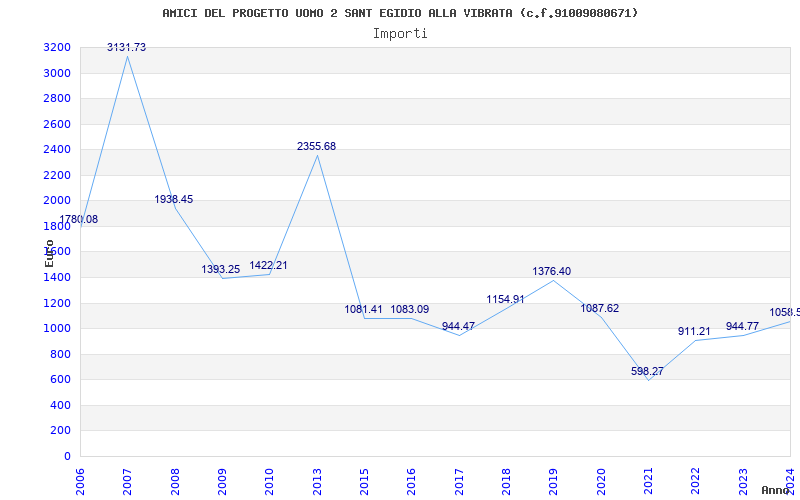Click the 2400 y-axis tick label

(57, 149)
